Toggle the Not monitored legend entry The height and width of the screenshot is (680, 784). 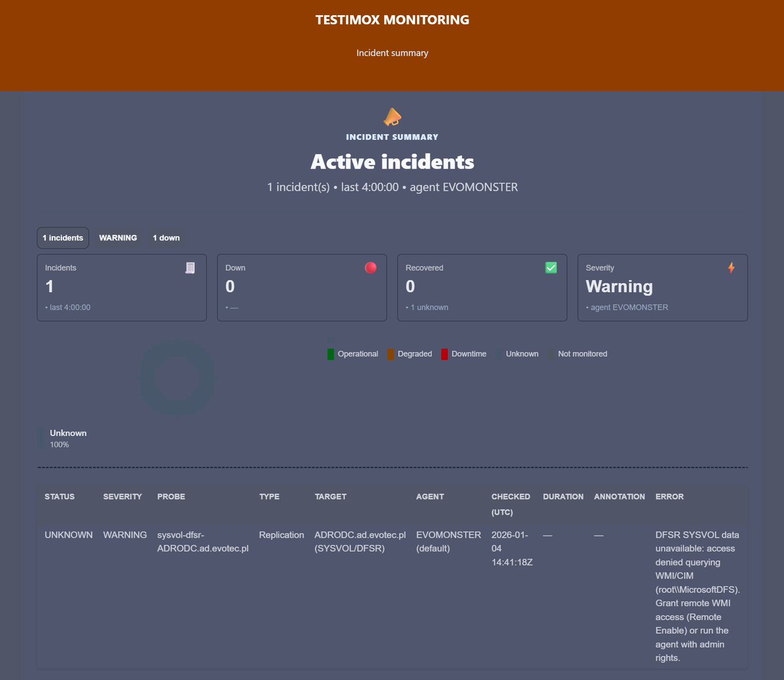tap(578, 354)
